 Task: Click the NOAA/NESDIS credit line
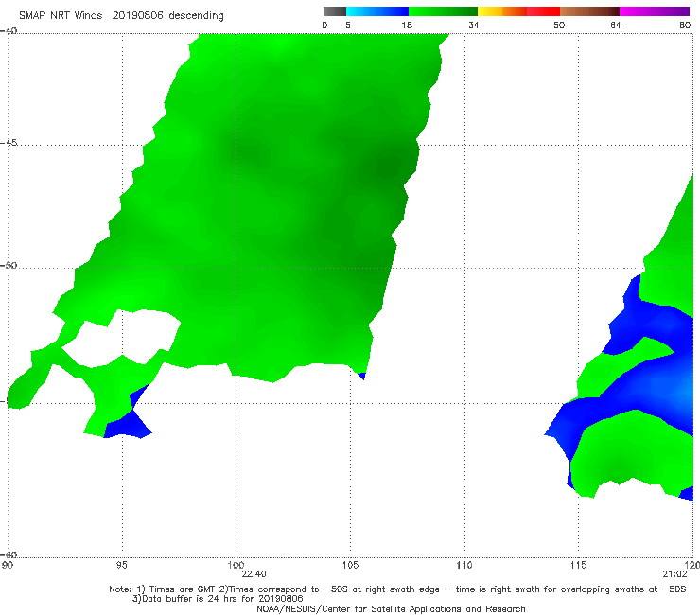tap(391, 608)
